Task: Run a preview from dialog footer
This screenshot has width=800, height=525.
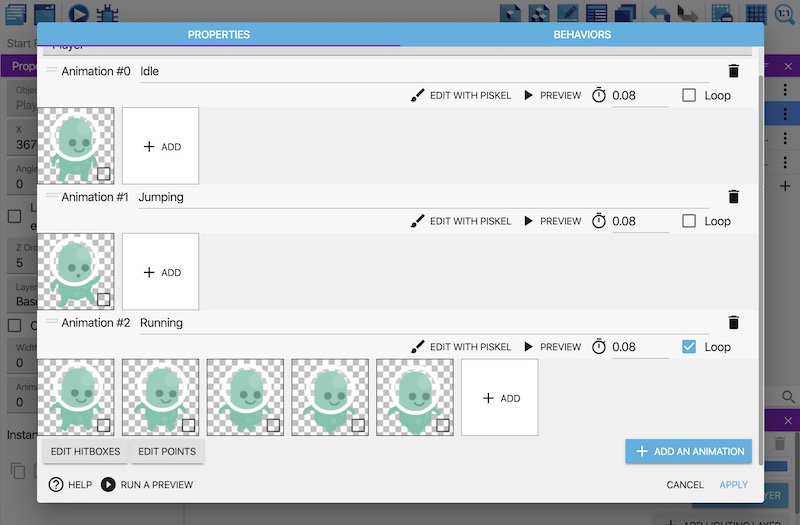Action: tap(147, 485)
